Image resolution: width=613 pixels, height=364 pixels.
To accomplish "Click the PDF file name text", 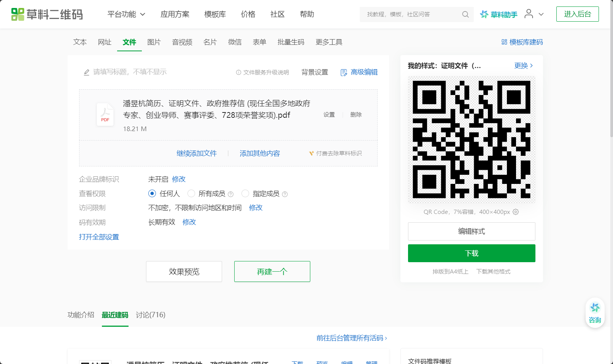I will 217,109.
